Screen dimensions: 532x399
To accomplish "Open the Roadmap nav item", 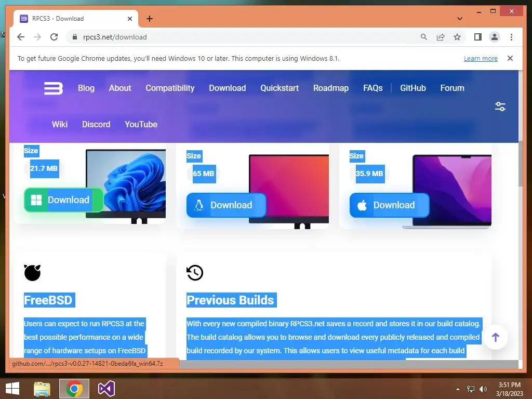I will pos(331,88).
